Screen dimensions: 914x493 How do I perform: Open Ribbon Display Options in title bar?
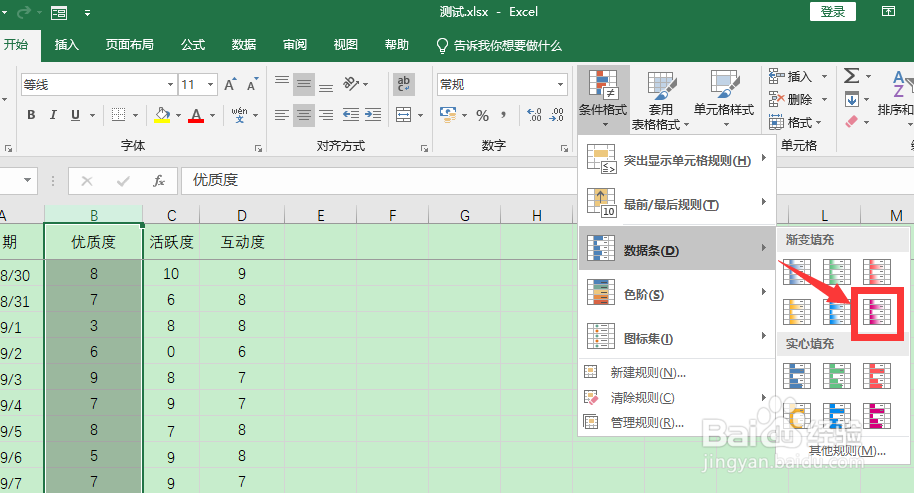click(888, 11)
